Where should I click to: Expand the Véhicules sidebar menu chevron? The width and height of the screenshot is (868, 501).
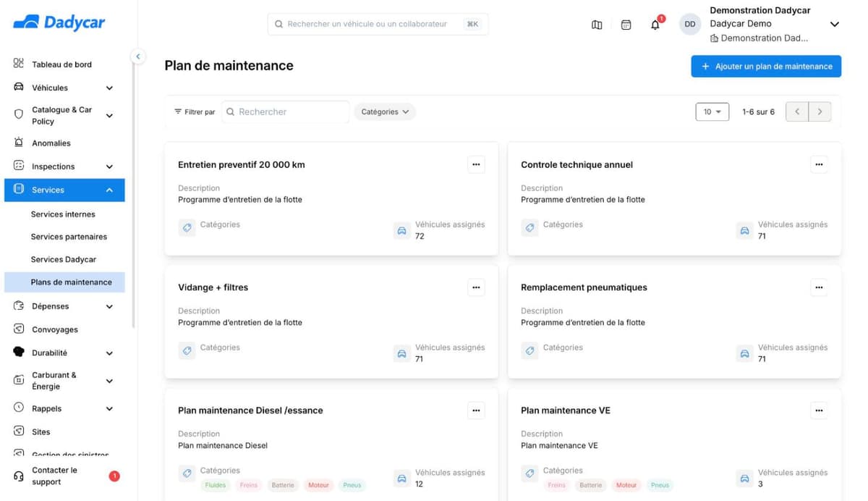click(x=109, y=88)
